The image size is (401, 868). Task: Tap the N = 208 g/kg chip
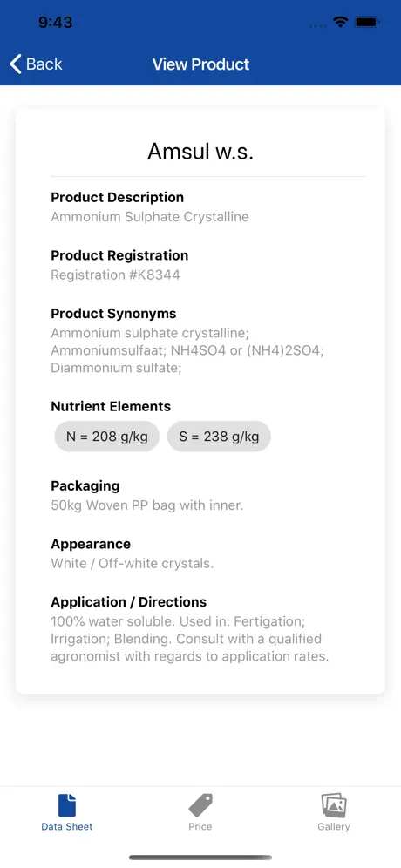pos(107,437)
